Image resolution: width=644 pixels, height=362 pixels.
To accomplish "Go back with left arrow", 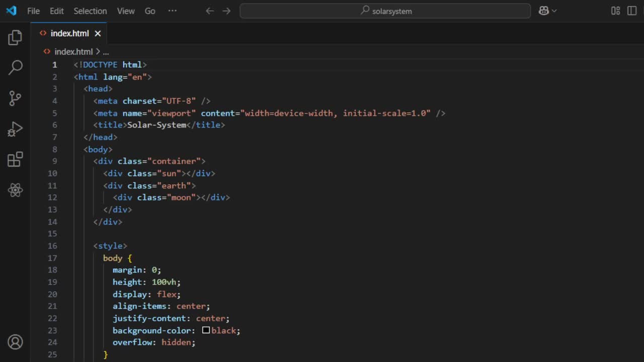I will coord(210,11).
